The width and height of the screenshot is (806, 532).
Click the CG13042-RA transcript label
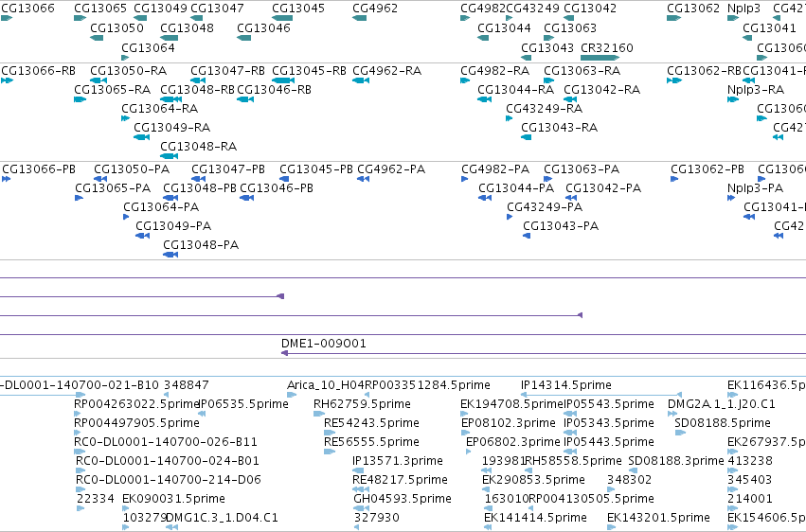click(x=602, y=89)
